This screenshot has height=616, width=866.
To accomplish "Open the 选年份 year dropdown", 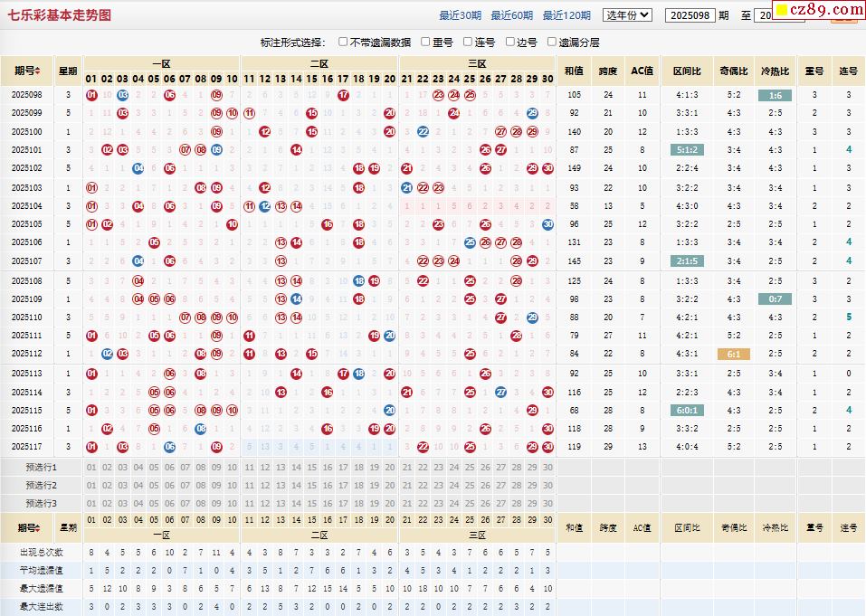I will point(627,15).
